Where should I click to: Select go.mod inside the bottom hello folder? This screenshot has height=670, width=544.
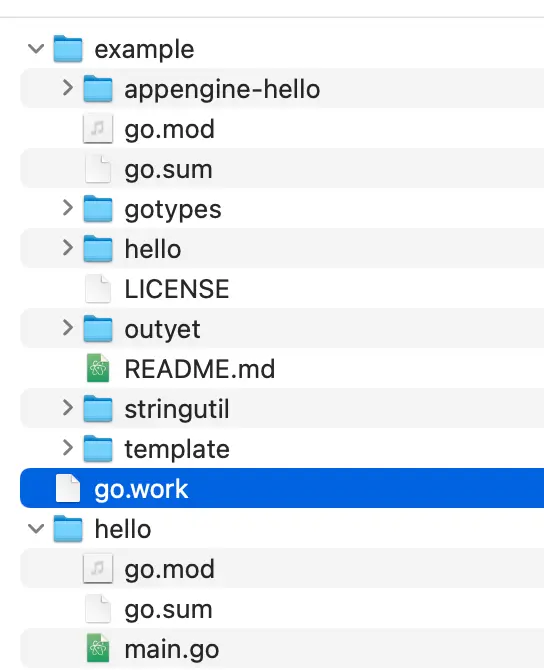tap(282, 569)
